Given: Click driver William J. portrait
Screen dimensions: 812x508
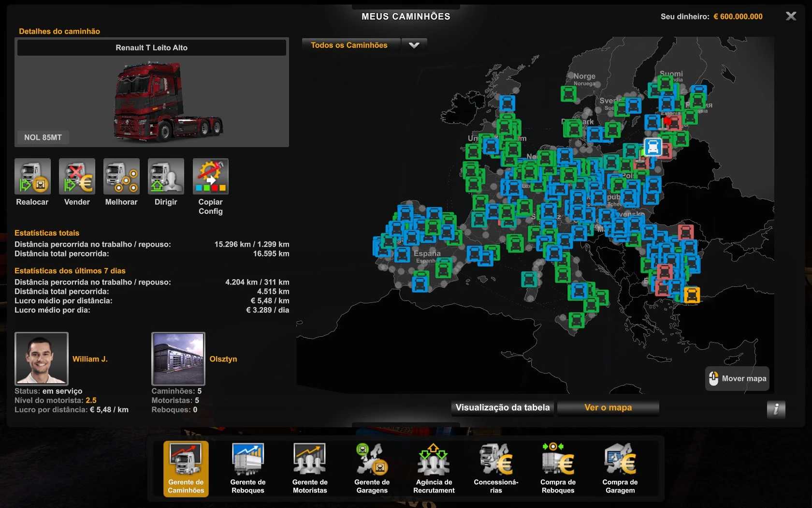Looking at the screenshot, I should tap(42, 359).
